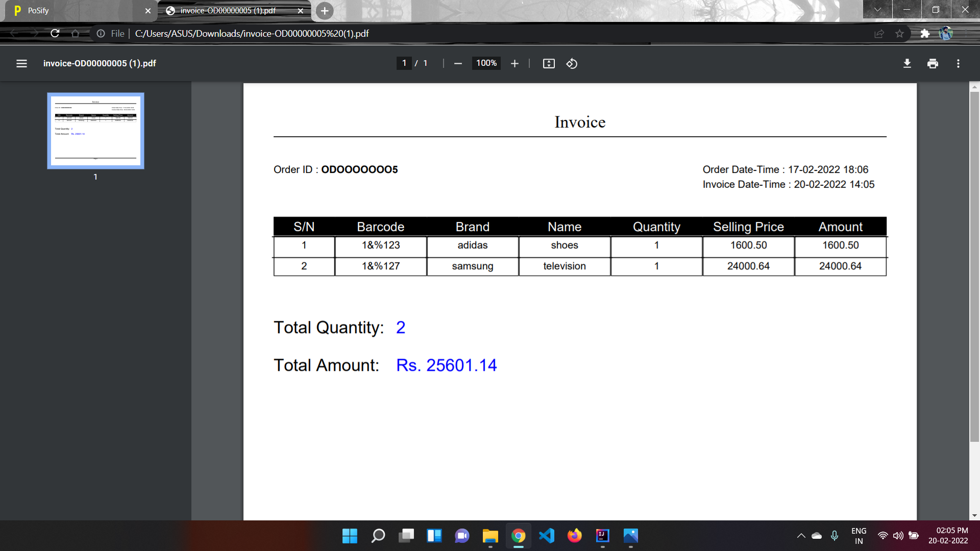This screenshot has width=980, height=551.
Task: Show hidden system tray icons
Action: [x=801, y=536]
